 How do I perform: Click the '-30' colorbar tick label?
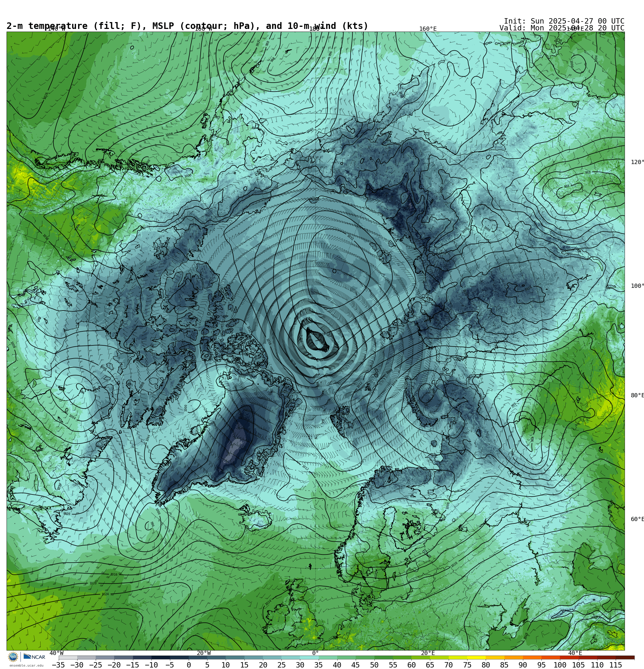[x=77, y=665]
